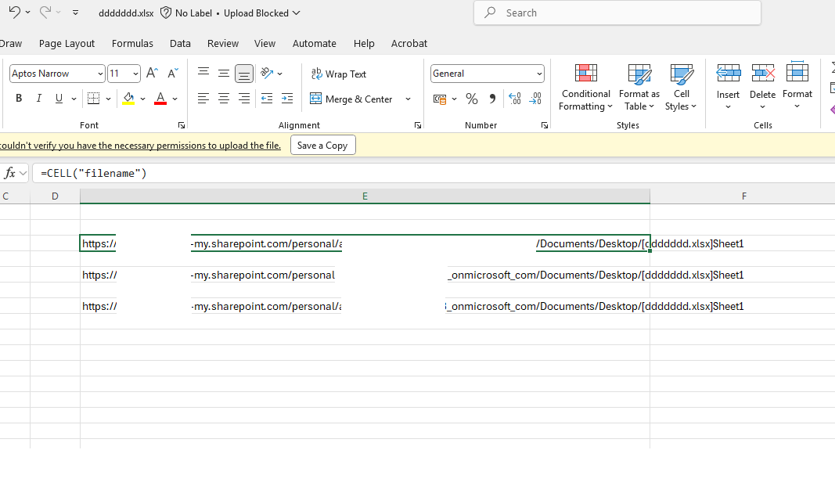Apply the red Font Color
Screen dimensions: 835x504
160,98
